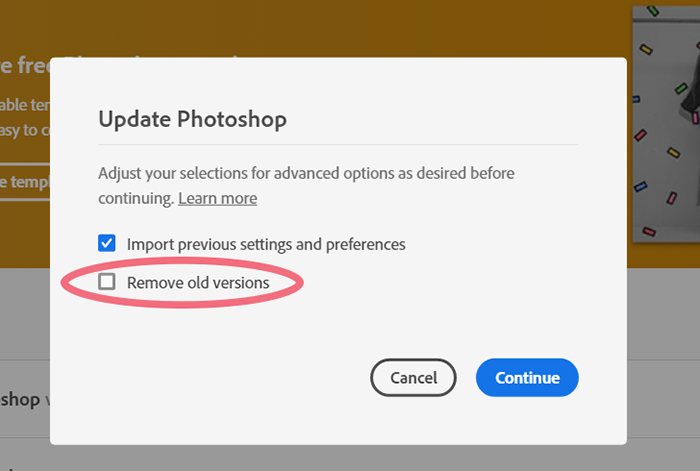Screen dimensions: 700x471
Task: Cancel the Update Photoshop dialog
Action: pos(413,378)
